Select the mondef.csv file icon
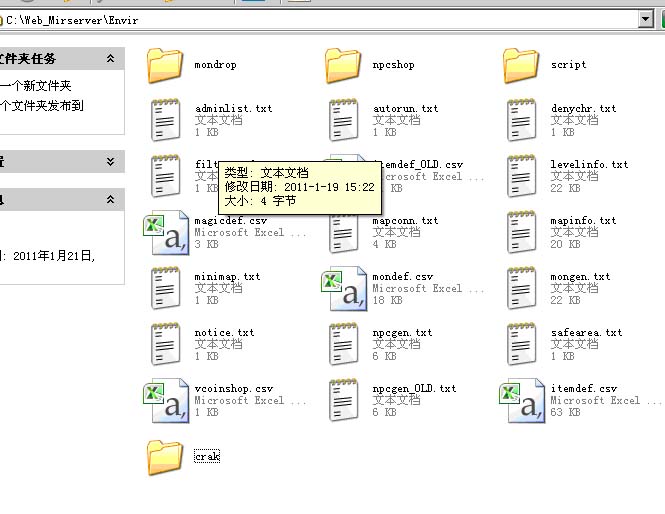The width and height of the screenshot is (665, 514). pos(344,288)
